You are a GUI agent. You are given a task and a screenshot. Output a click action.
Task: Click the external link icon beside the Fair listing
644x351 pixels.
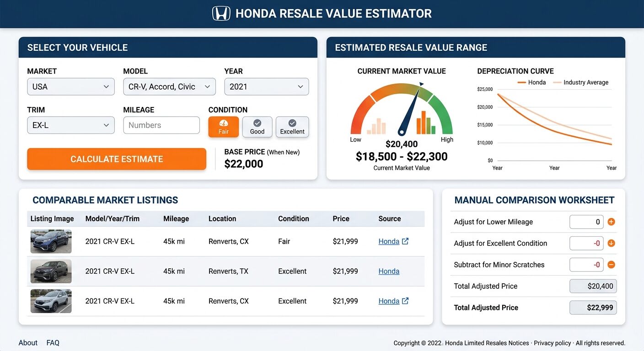tap(405, 241)
